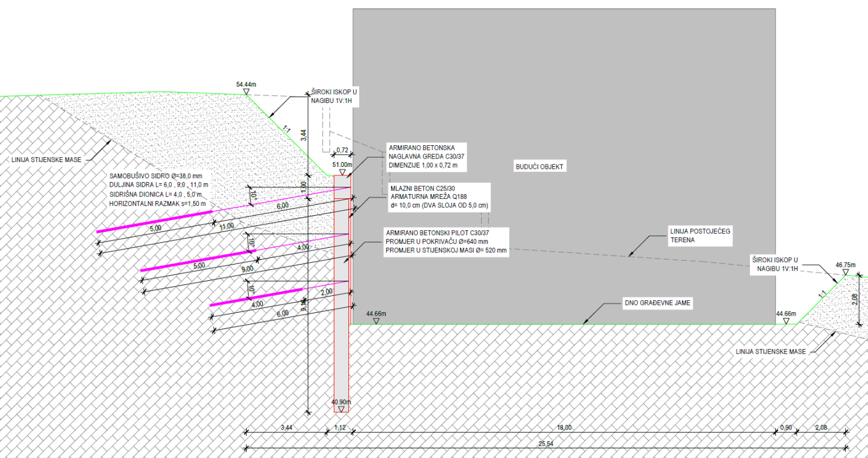Click the 54.44m elevation label
This screenshot has width=868, height=458.
pos(247,85)
